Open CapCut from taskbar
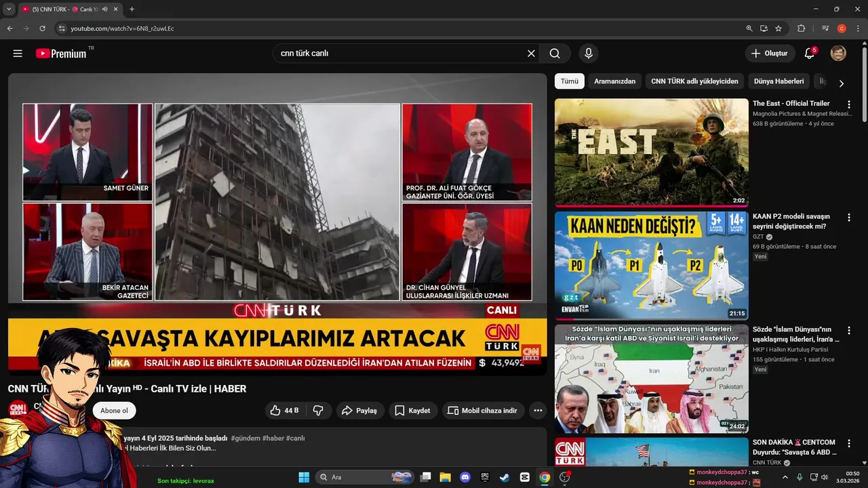 point(525,477)
